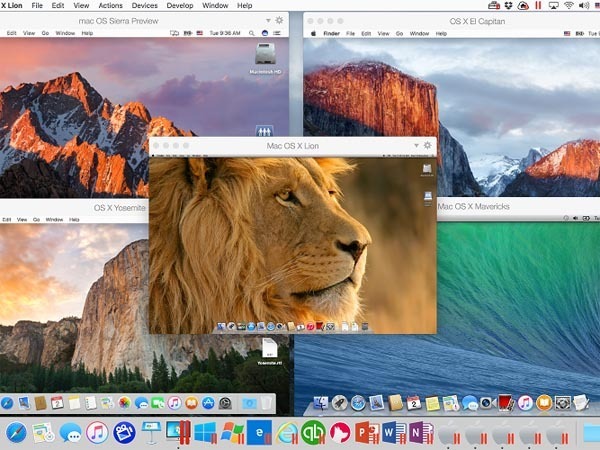Click the Spotlight search icon in Sierra window
Screen dimensions: 600x450
coord(251,33)
